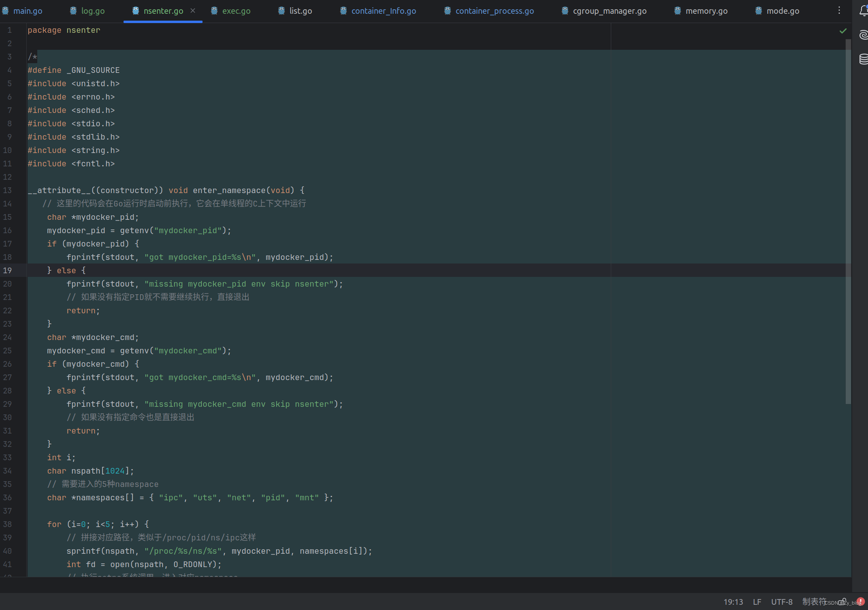The width and height of the screenshot is (868, 610).
Task: Click the namespaces array declaration line
Action: pyautogui.click(x=190, y=497)
